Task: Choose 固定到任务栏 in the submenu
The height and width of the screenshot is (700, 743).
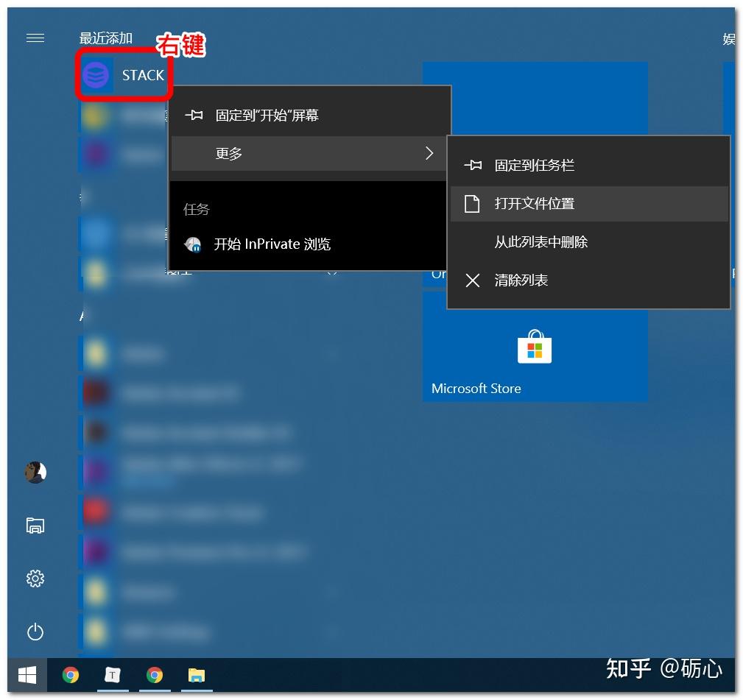Action: pos(588,166)
